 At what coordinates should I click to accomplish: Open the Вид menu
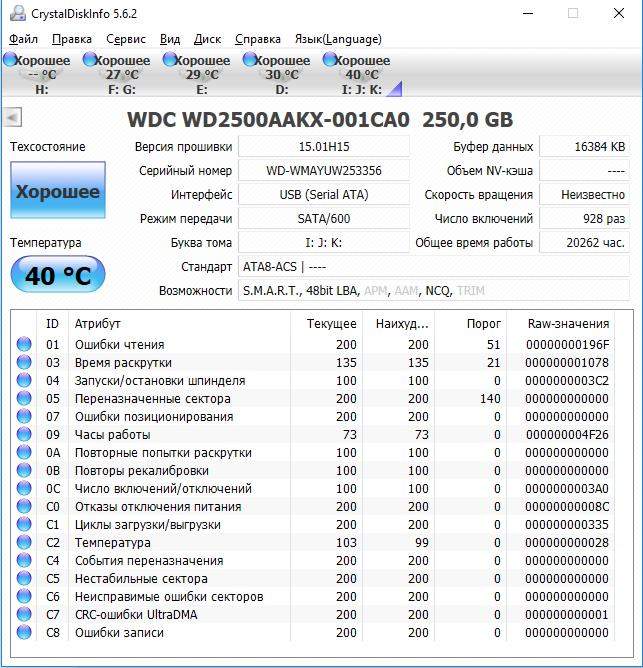[x=170, y=39]
